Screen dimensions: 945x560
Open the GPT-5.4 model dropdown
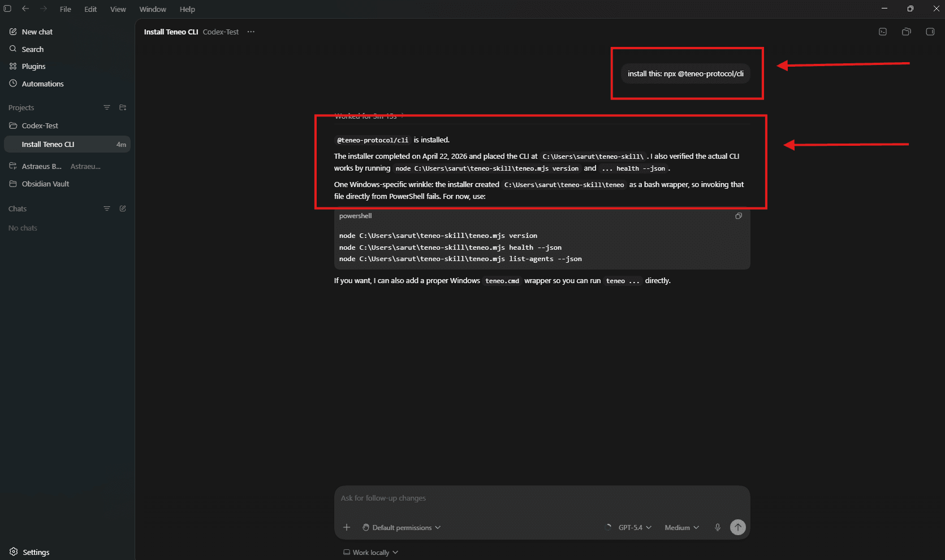(635, 527)
